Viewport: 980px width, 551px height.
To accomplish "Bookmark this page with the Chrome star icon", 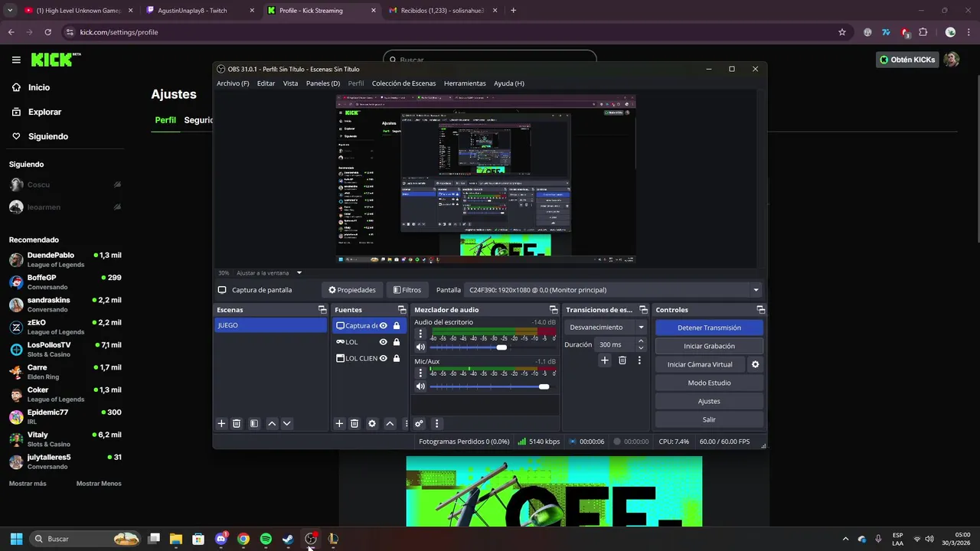I will coord(842,32).
